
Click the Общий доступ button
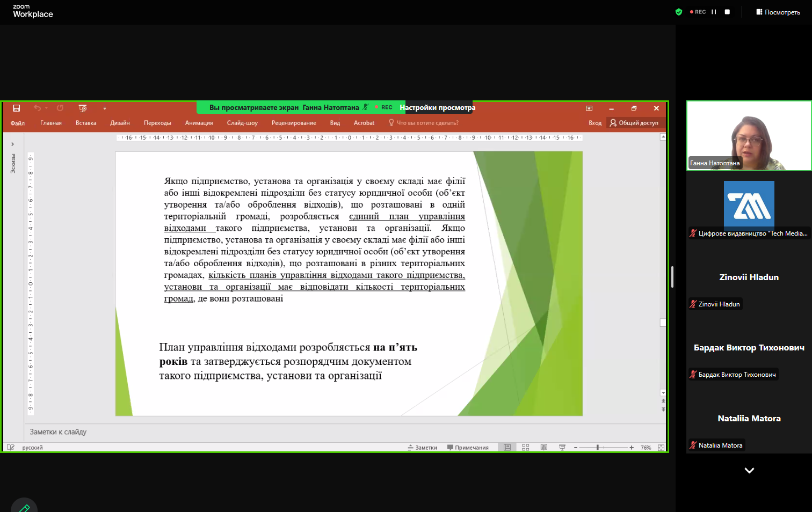coord(634,123)
